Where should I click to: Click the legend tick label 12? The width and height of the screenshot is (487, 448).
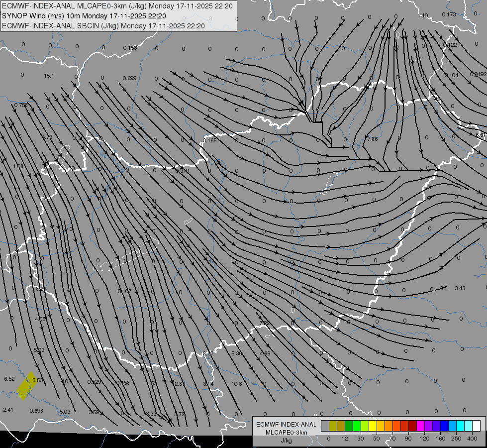(344, 439)
